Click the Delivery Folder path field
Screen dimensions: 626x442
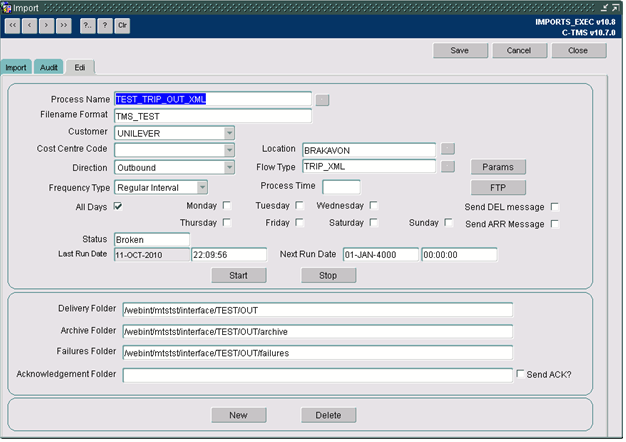318,310
